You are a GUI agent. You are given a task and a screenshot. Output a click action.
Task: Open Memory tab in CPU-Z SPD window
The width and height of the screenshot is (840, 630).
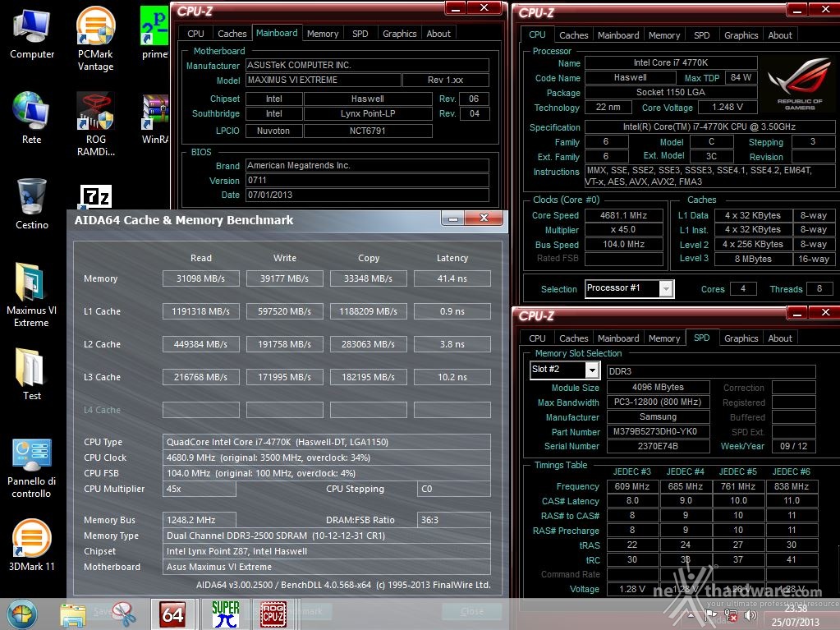tap(663, 338)
